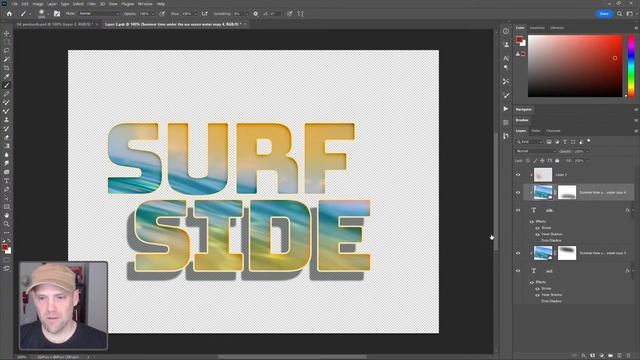Open brush preset picker dropdown arrow
Viewport: 640px width, 360px height.
coord(48,14)
